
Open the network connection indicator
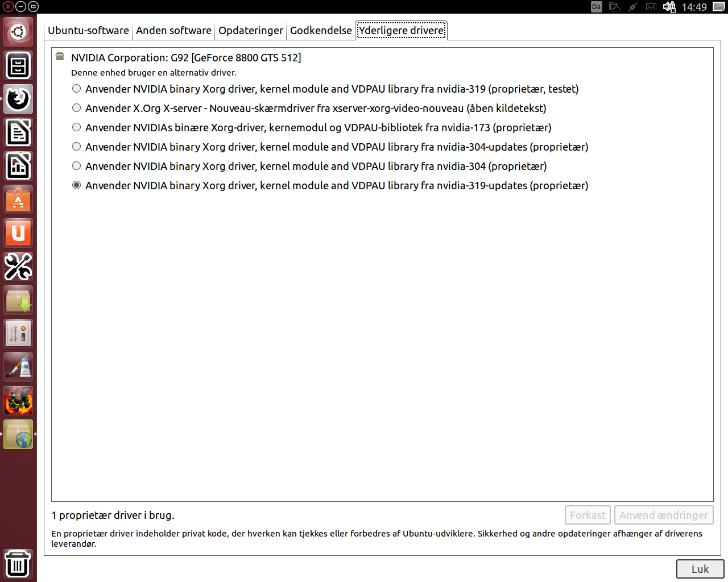(x=632, y=7)
